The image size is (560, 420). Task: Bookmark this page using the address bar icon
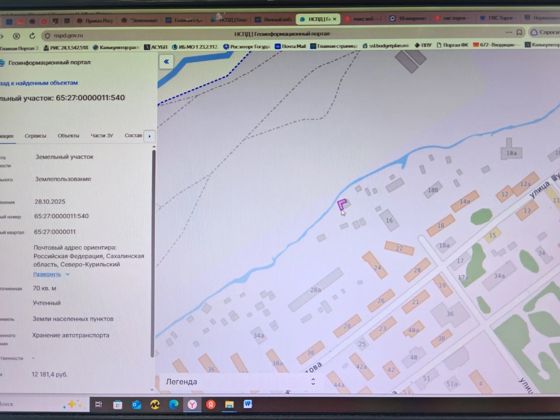coord(520,33)
